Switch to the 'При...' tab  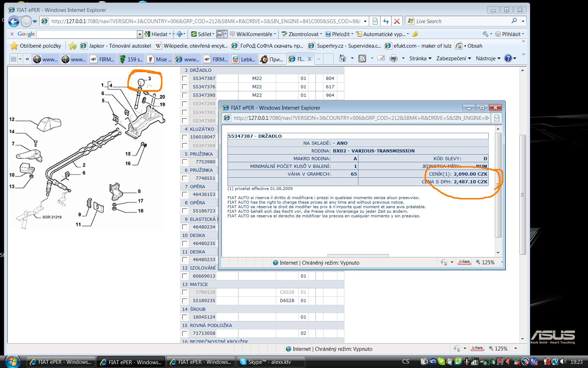point(272,59)
